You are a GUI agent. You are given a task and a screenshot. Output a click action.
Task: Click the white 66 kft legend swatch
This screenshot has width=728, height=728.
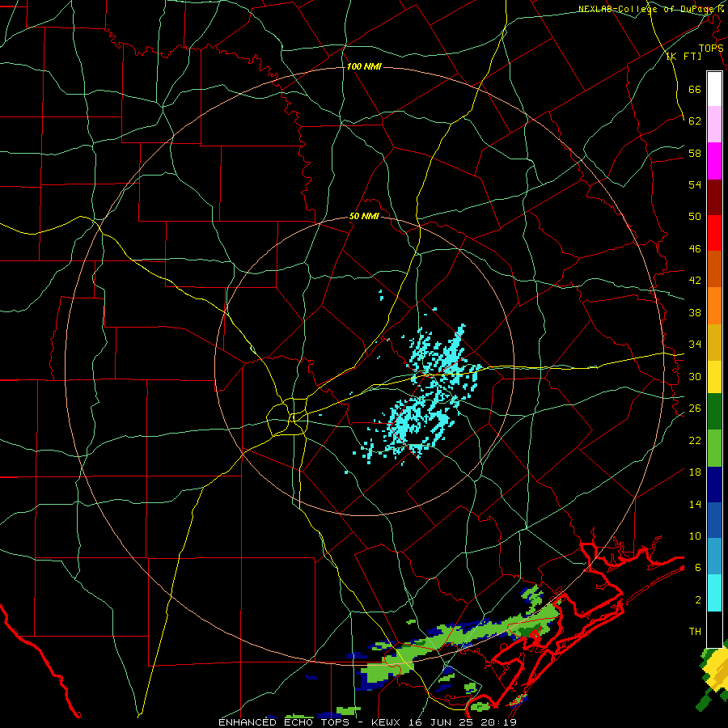pyautogui.click(x=714, y=89)
